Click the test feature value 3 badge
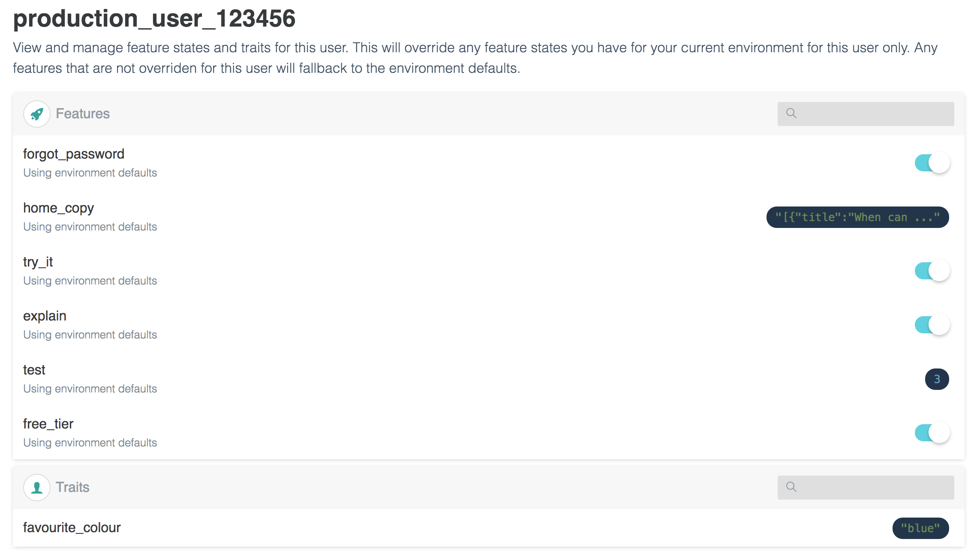Image resolution: width=980 pixels, height=551 pixels. tap(937, 379)
